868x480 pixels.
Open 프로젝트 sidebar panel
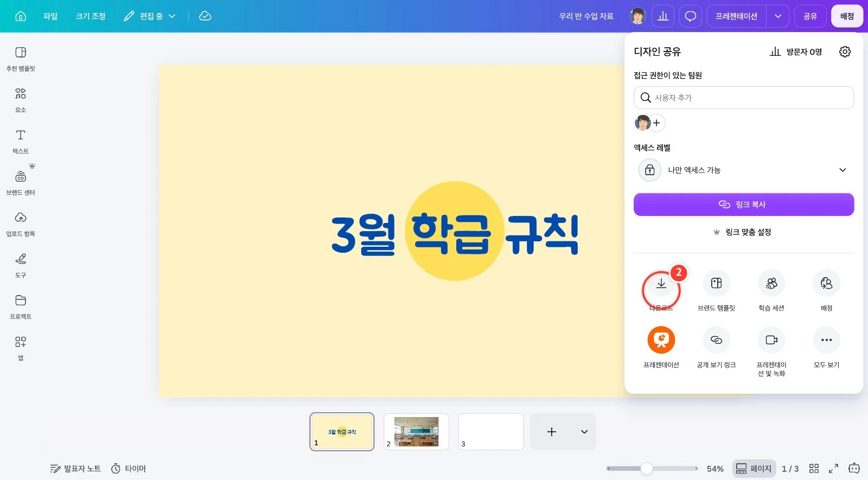tap(21, 306)
